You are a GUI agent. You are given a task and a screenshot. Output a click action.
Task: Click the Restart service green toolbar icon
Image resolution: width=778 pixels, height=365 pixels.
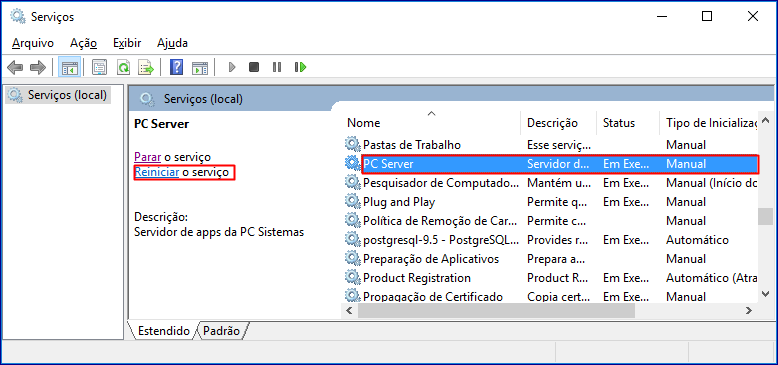click(x=300, y=67)
